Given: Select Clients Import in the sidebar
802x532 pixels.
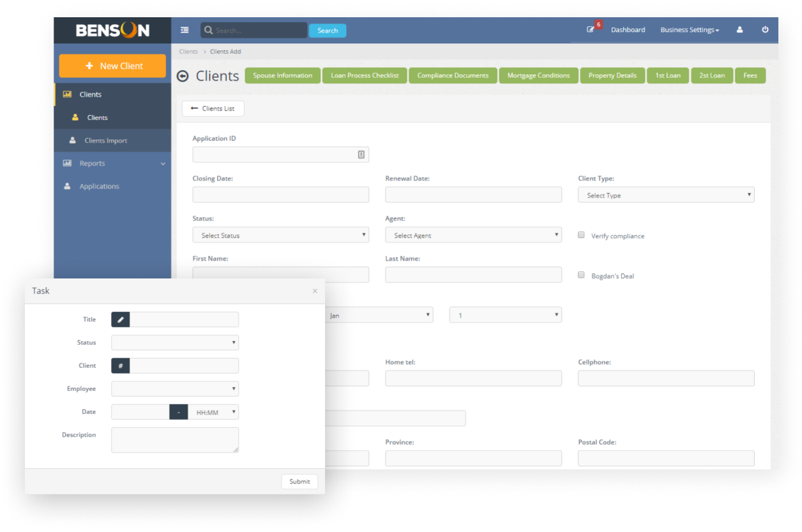Looking at the screenshot, I should (x=112, y=141).
